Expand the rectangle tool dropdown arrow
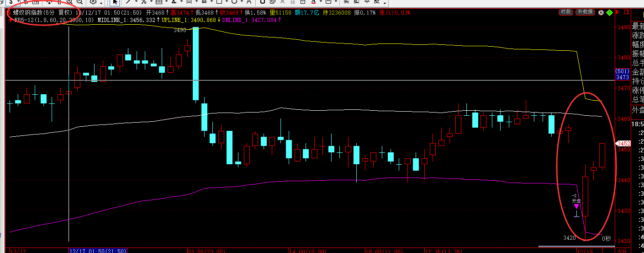 pos(227,2)
